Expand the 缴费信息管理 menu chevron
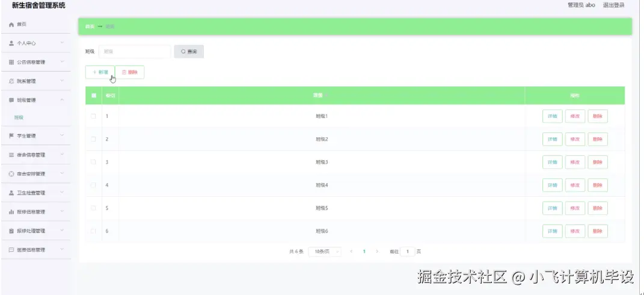Viewport: 644px width, 295px height. (62, 249)
